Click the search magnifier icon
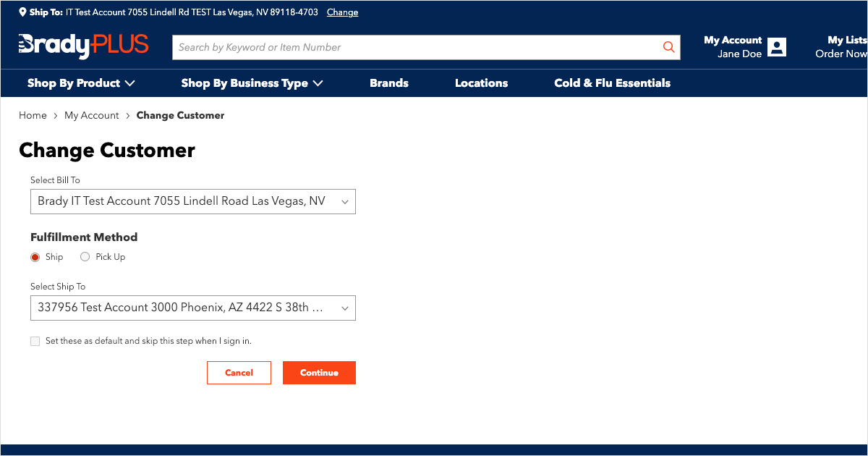Screen dimensions: 868x456 click(x=668, y=47)
